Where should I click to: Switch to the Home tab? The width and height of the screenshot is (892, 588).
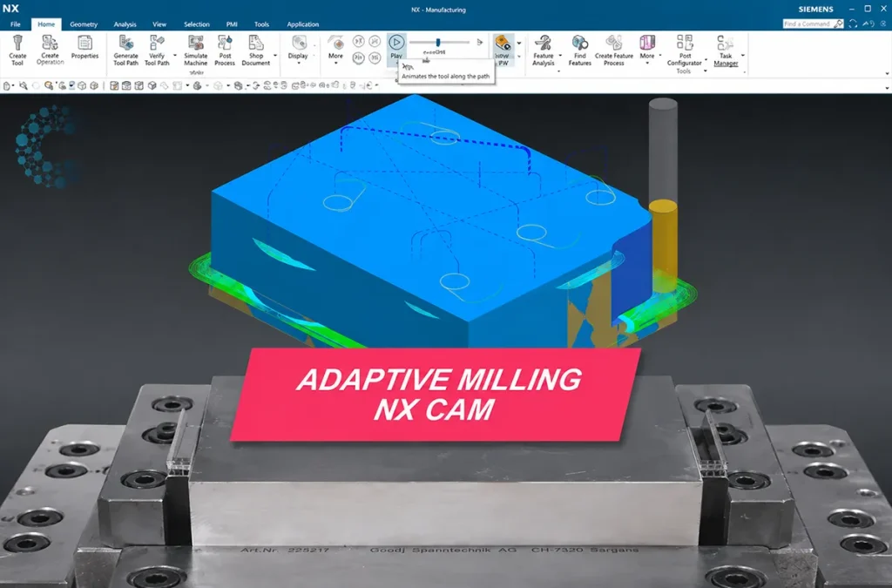pyautogui.click(x=46, y=24)
